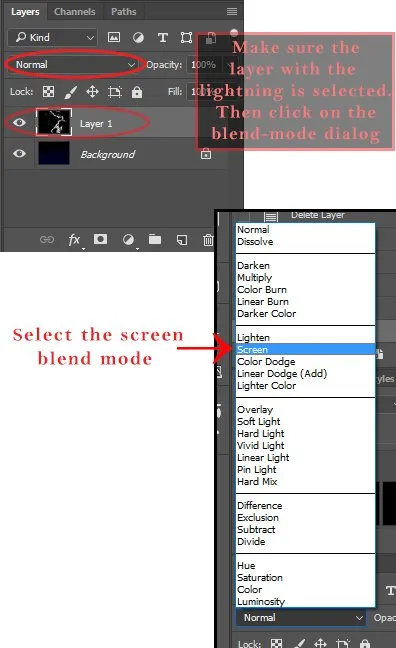Image resolution: width=396 pixels, height=648 pixels.
Task: Click the Background layer name
Action: pos(107,155)
